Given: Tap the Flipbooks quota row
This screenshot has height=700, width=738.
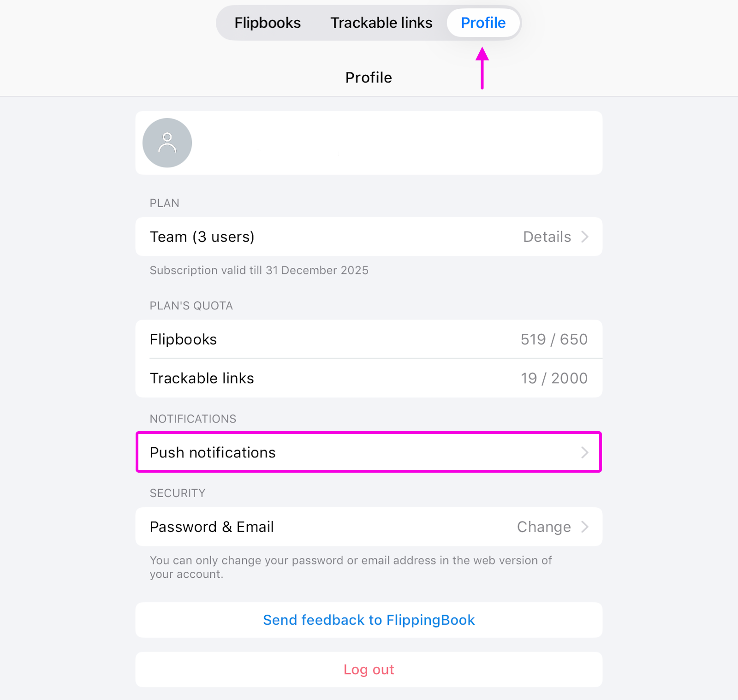Looking at the screenshot, I should (323, 339).
